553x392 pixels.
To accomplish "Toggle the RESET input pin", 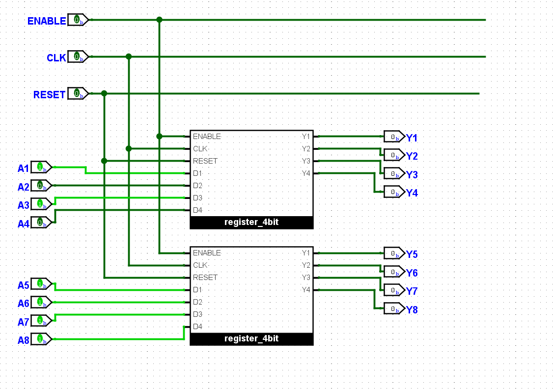I will (77, 93).
